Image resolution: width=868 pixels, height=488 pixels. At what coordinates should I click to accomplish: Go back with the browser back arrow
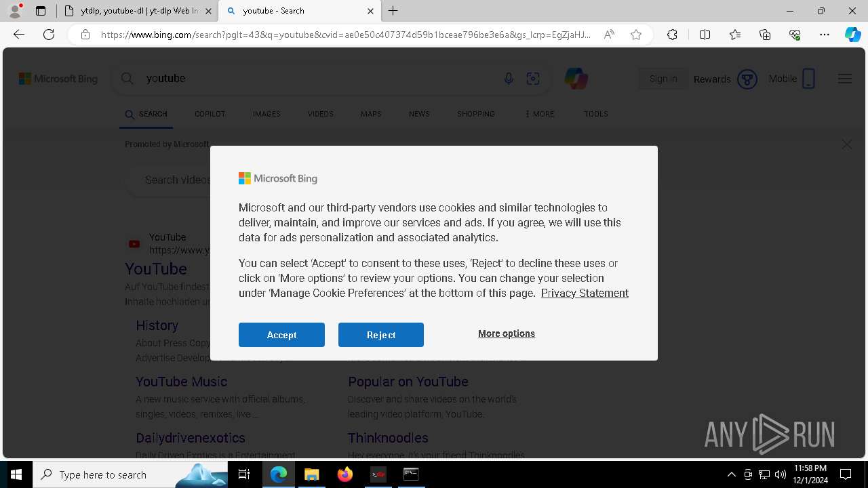tap(19, 35)
